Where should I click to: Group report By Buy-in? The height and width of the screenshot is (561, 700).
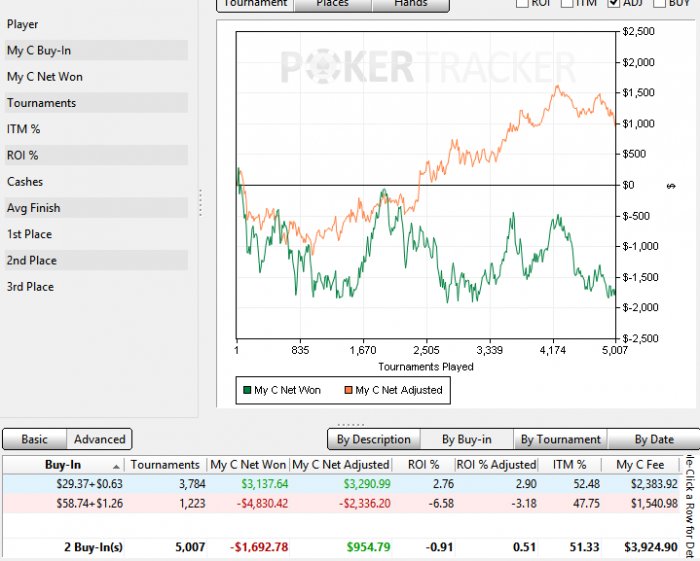[x=467, y=440]
